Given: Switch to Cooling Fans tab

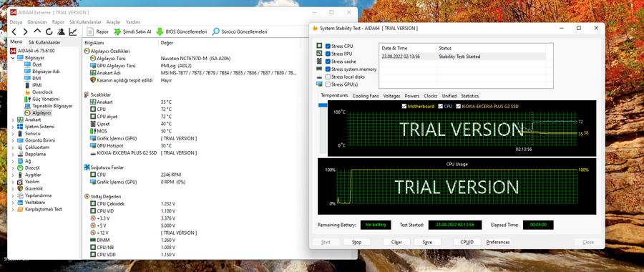Looking at the screenshot, I should pos(366,96).
